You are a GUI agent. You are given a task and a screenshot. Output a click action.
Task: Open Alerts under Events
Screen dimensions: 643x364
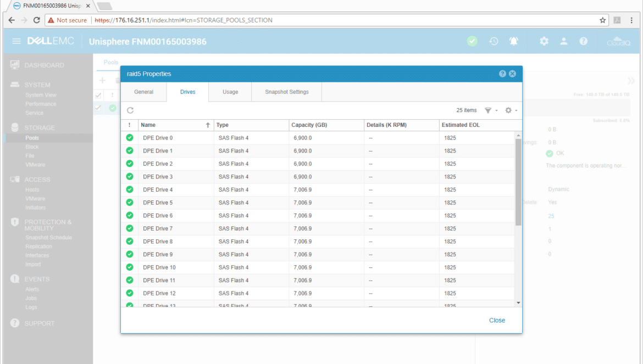(32, 289)
